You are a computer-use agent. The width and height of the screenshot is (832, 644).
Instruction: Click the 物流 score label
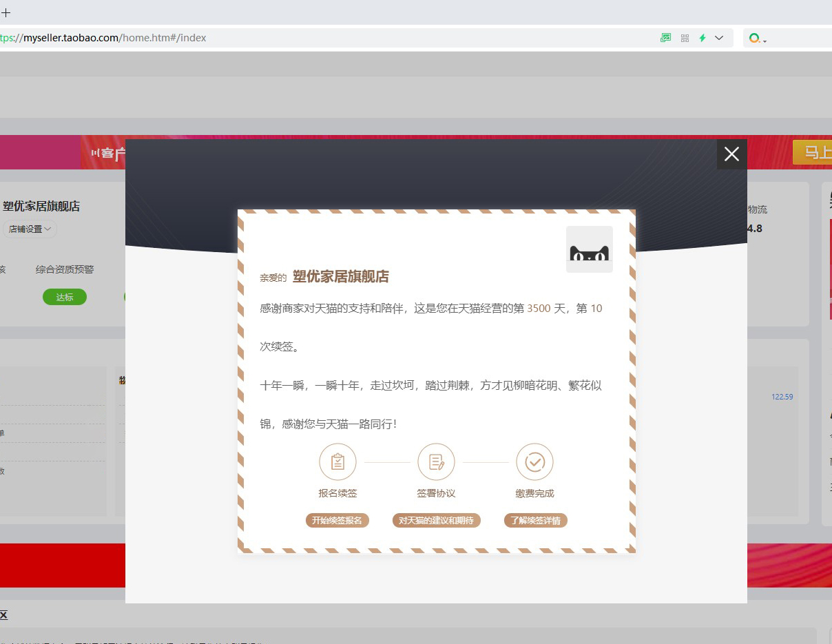pyautogui.click(x=758, y=209)
